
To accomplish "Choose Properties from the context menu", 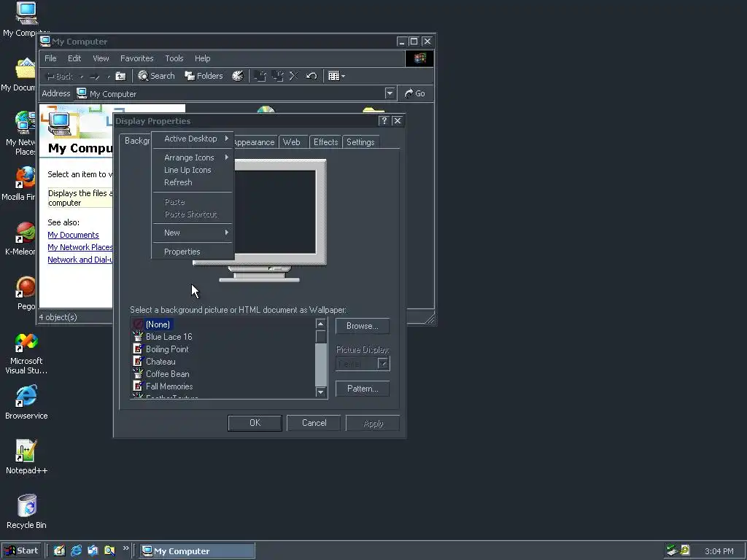I will [193, 252].
